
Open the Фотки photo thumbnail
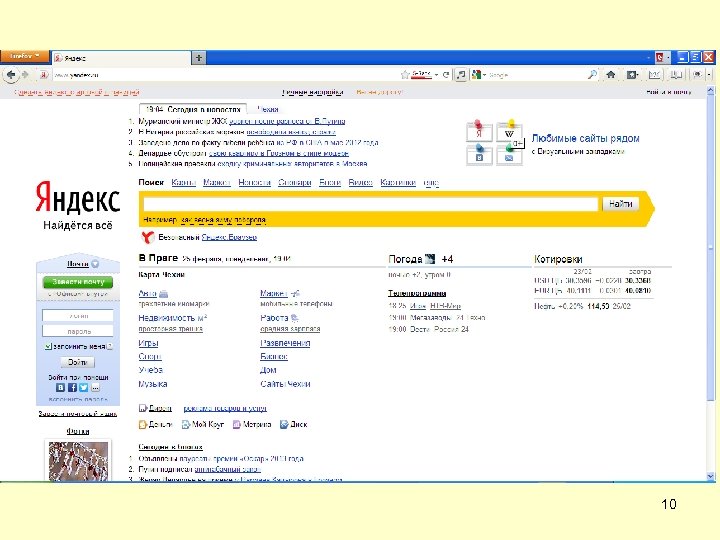[x=78, y=461]
